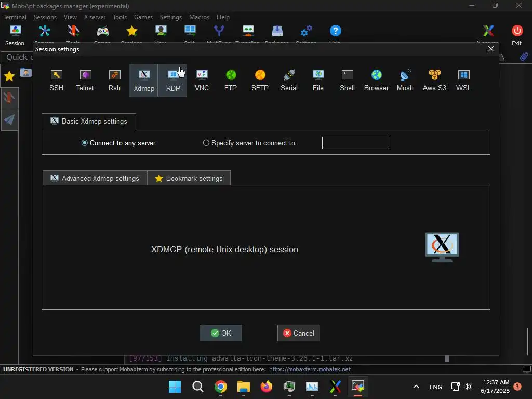
Task: Switch to the Bookmark settings tab
Action: pyautogui.click(x=189, y=178)
